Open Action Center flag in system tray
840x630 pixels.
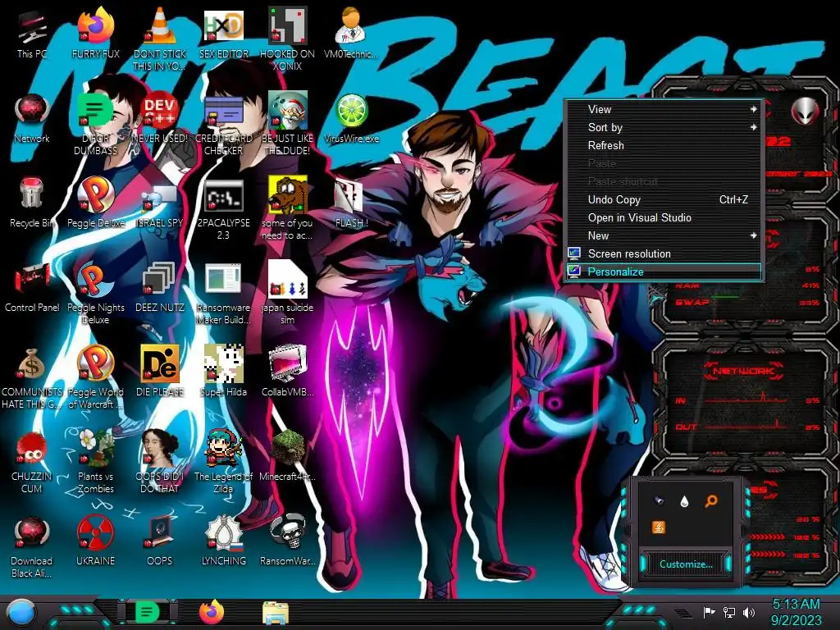click(x=709, y=612)
